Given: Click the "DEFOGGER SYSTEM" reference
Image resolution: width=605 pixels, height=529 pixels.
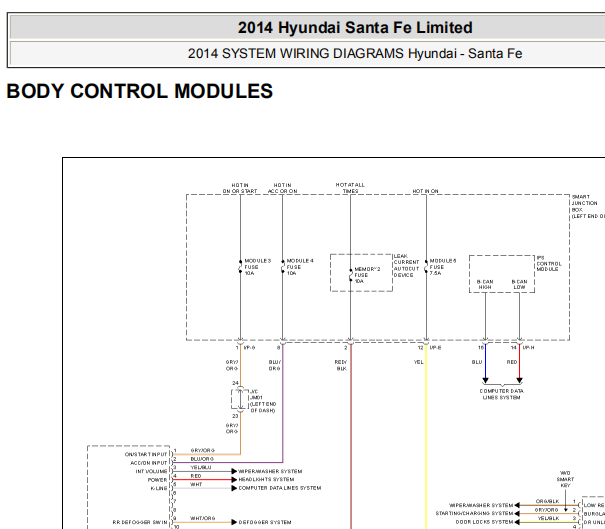Looking at the screenshot, I should point(265,522).
